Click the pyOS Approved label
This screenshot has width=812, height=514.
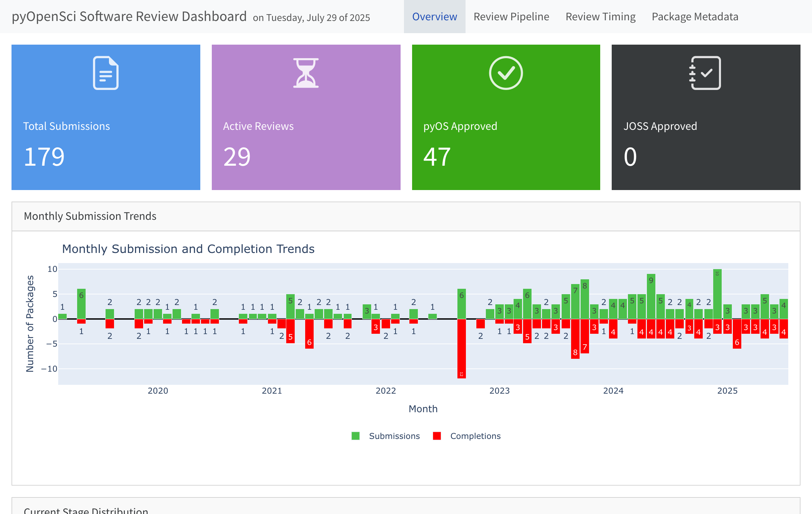point(460,126)
